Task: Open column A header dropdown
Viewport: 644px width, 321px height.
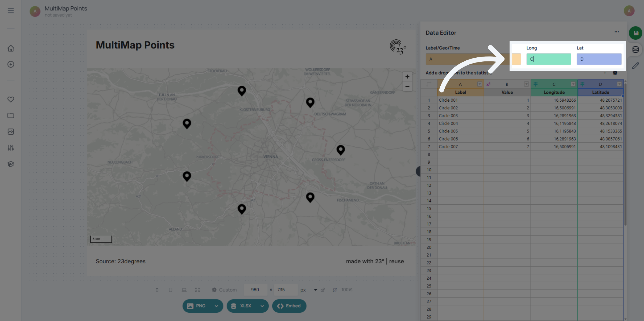Action: click(480, 84)
